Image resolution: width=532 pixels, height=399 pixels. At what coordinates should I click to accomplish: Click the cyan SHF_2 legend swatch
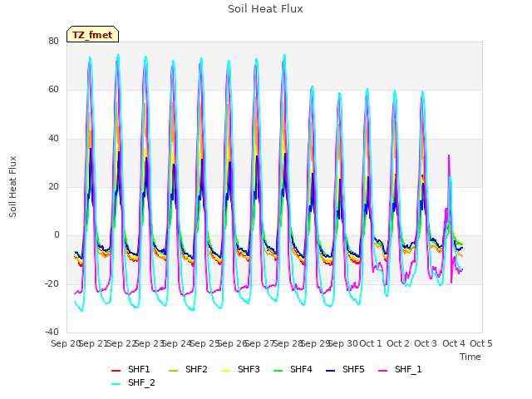(x=116, y=384)
